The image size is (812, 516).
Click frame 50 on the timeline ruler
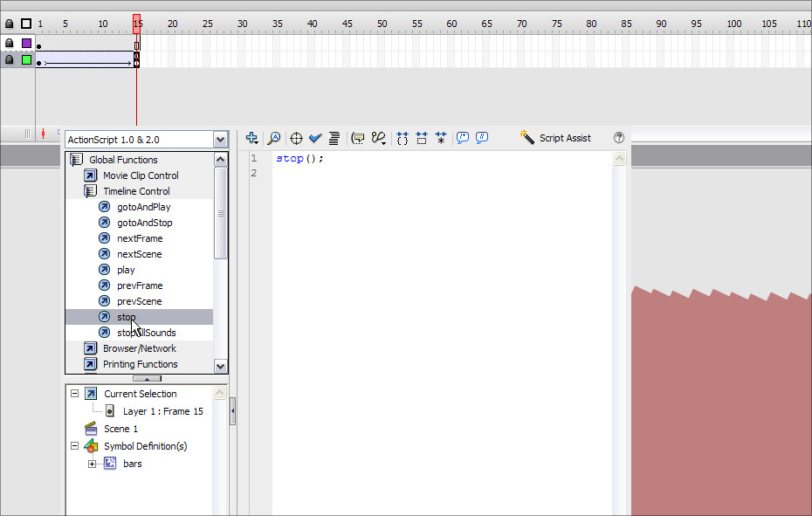tap(382, 24)
